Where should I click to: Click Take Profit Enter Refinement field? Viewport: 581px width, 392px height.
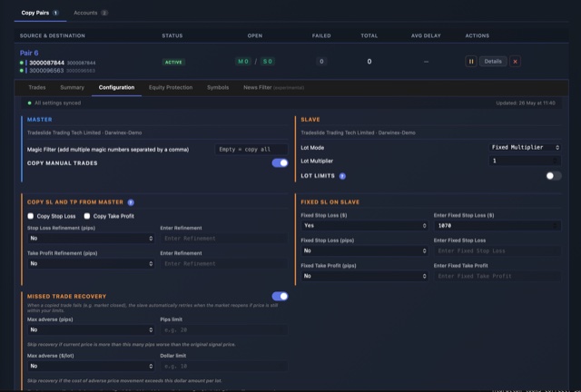[224, 263]
